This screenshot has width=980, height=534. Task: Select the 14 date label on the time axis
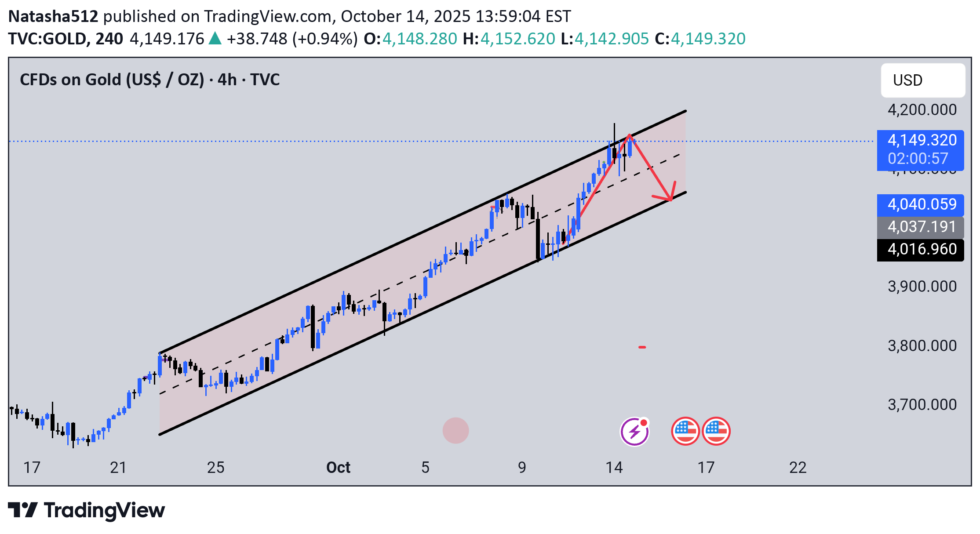614,467
